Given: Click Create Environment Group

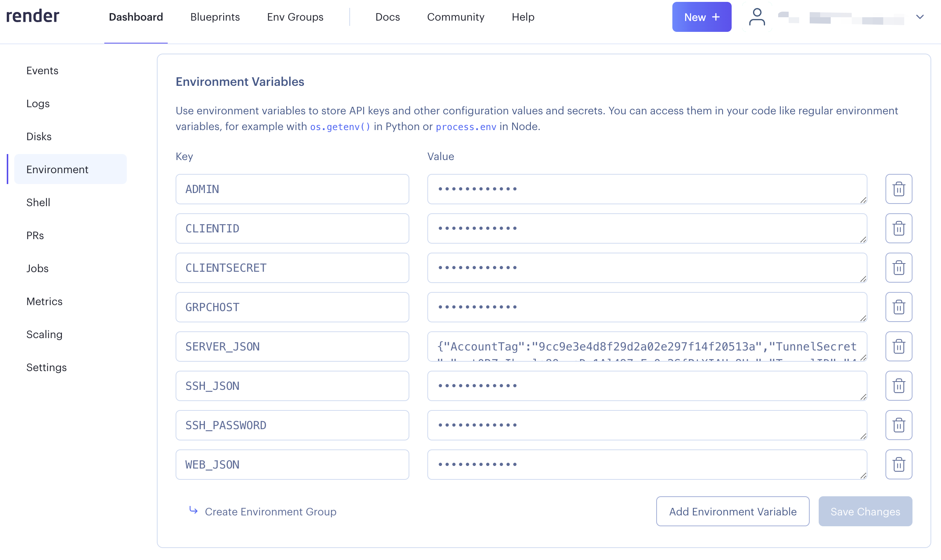Looking at the screenshot, I should pyautogui.click(x=271, y=512).
